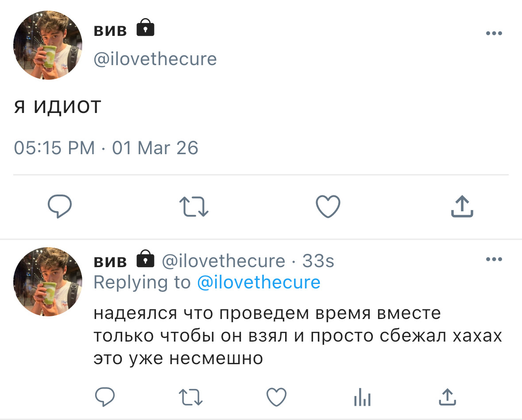Open three-dot menu on reply tweet
The image size is (522, 420).
pyautogui.click(x=494, y=259)
